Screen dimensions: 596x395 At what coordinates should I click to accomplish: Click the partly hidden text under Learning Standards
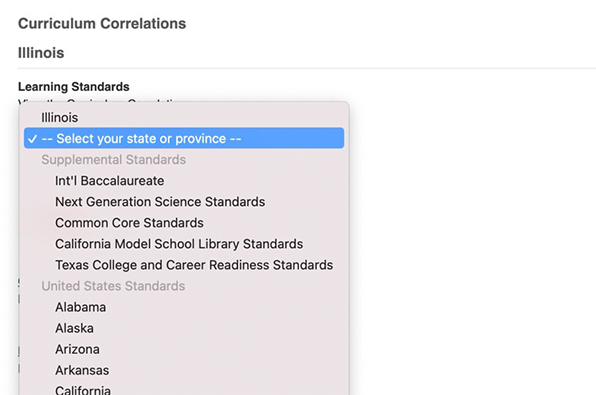[100, 102]
